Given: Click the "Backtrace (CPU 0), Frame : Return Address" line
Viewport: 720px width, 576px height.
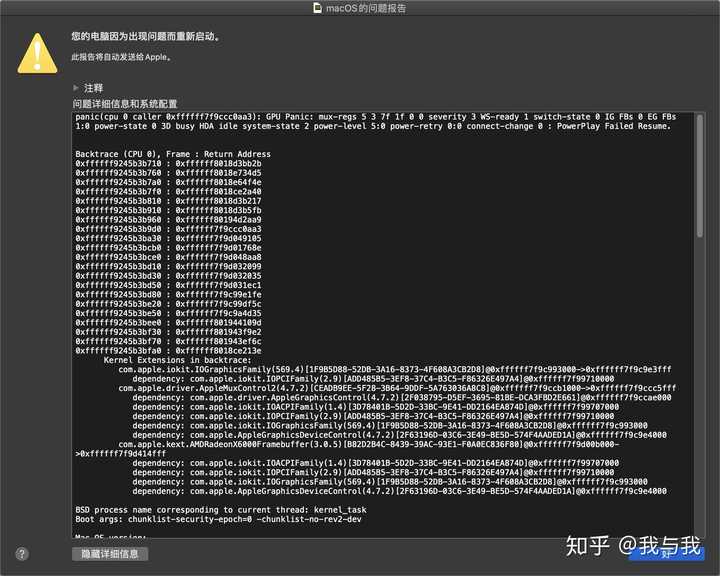Looking at the screenshot, I should click(x=173, y=154).
